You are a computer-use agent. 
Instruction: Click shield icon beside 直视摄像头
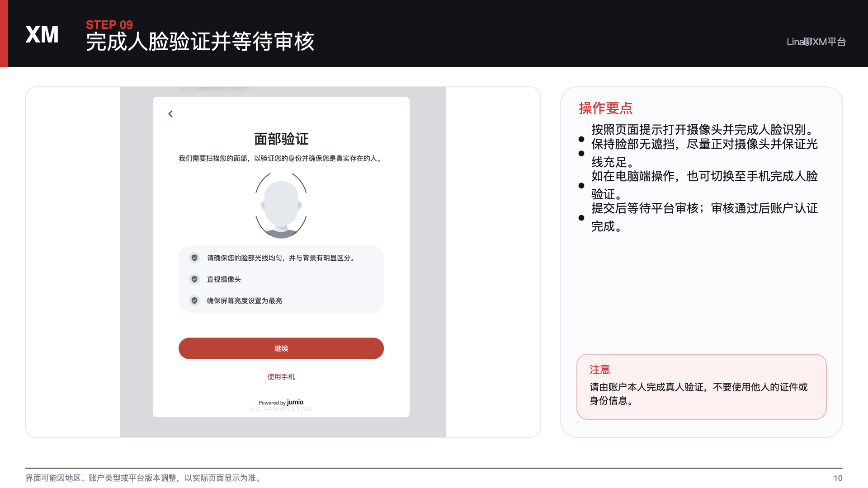click(x=194, y=279)
